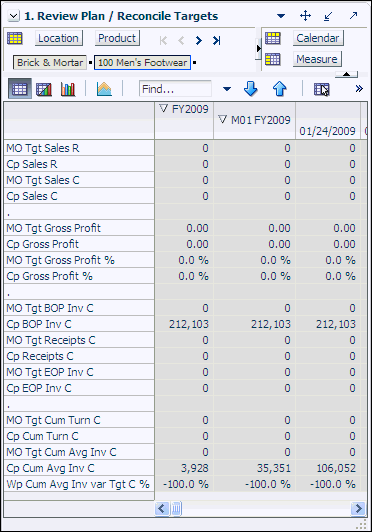
Task: Select the Cp EOP Inv C row
Action: click(79, 388)
